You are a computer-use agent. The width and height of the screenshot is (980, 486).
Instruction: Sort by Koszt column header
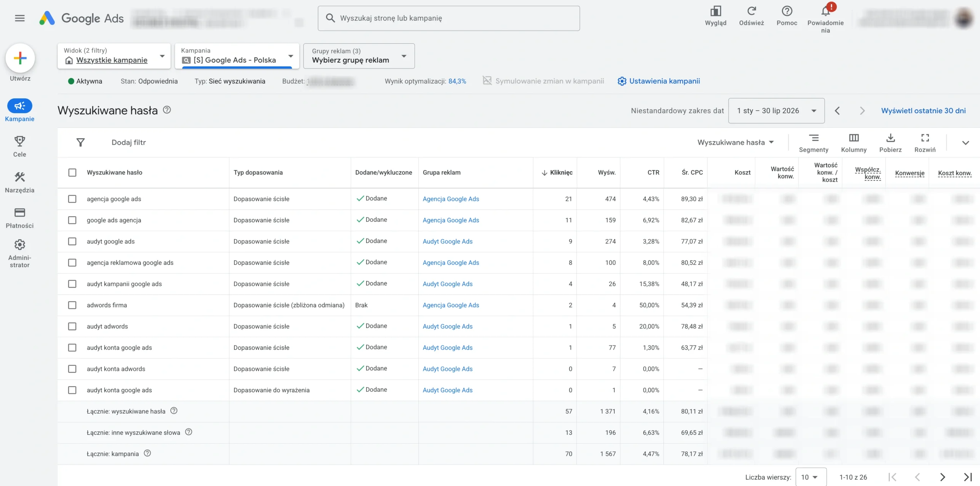[x=742, y=172]
